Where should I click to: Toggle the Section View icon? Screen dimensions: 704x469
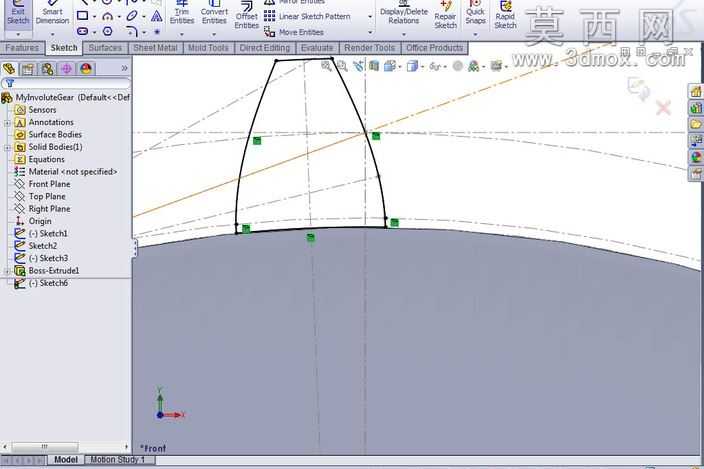[x=374, y=66]
